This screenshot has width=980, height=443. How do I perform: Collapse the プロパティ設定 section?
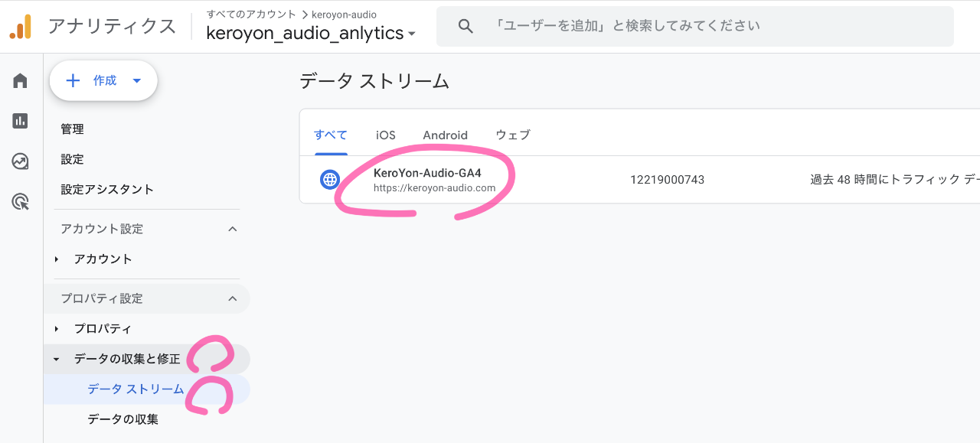point(233,298)
